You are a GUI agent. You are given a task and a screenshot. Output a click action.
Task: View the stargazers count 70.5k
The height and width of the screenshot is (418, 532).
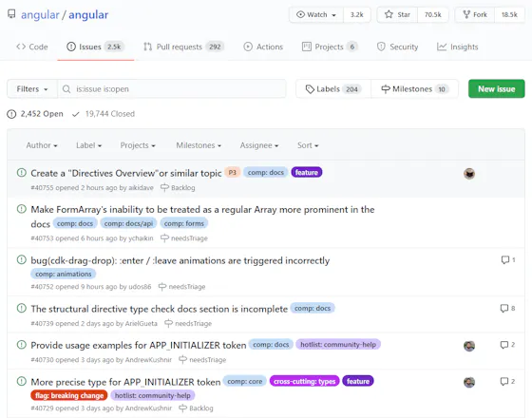[433, 14]
